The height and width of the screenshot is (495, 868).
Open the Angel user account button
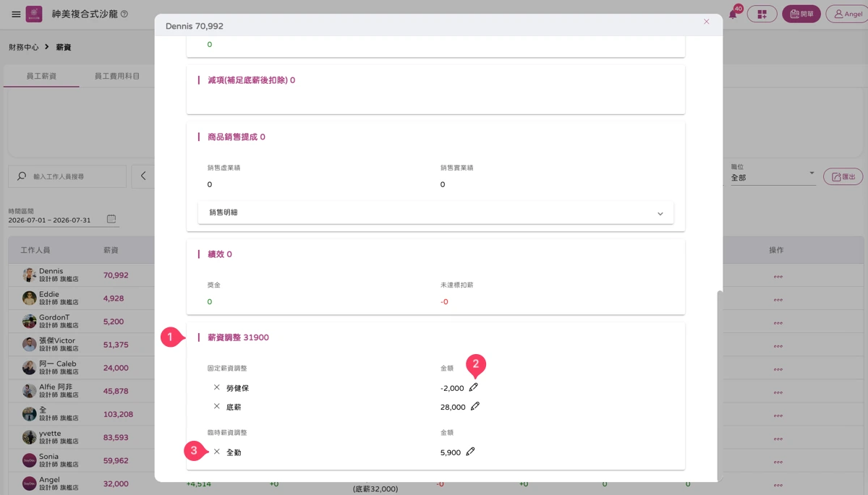(846, 14)
